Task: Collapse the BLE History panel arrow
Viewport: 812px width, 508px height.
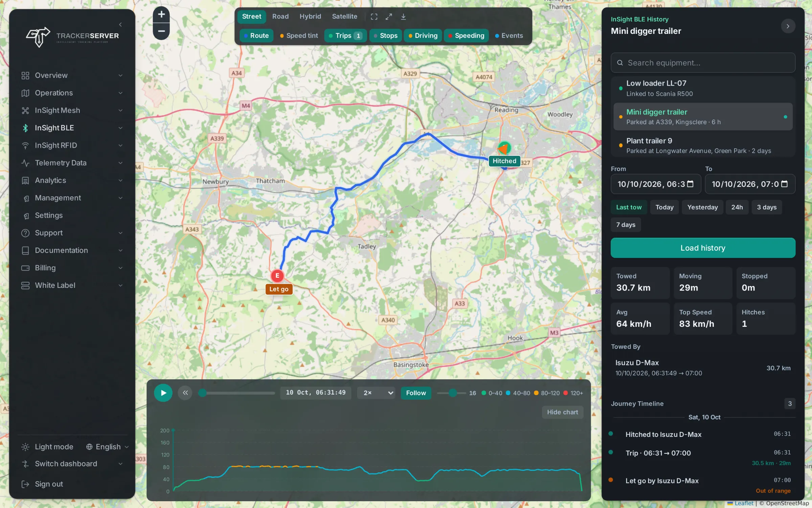Action: [788, 26]
